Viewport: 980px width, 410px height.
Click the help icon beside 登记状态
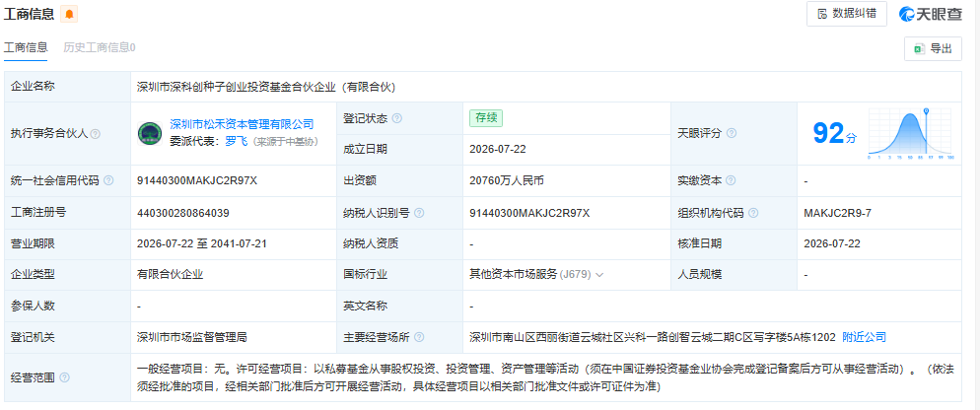pos(397,118)
